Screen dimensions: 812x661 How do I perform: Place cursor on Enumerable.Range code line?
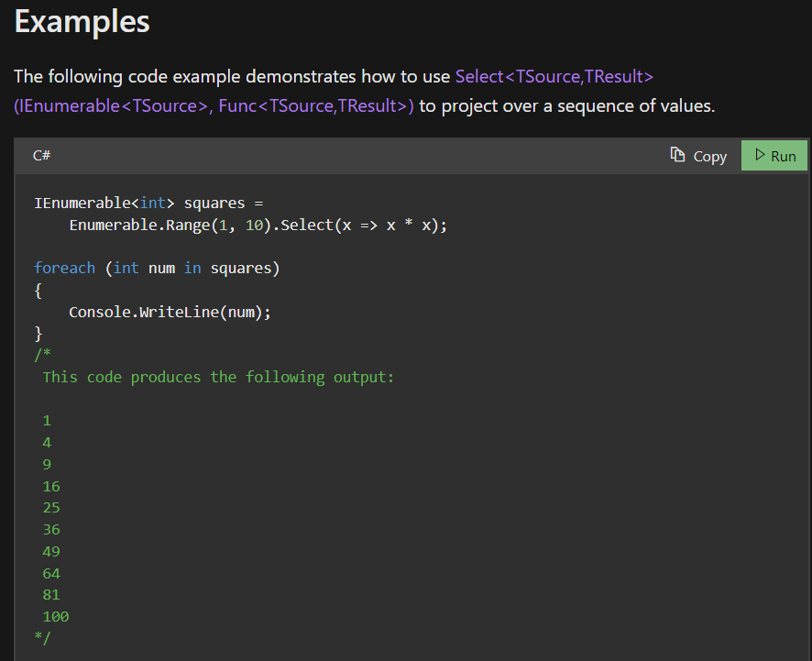[258, 226]
